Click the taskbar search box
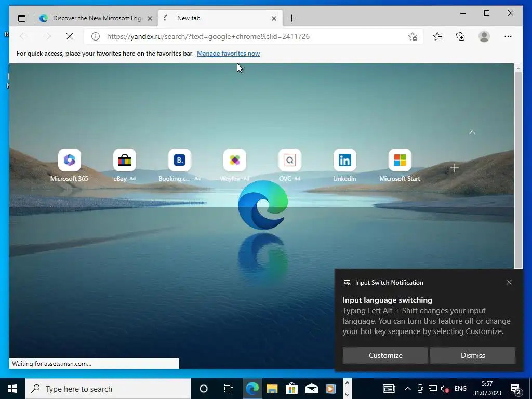532x399 pixels. click(108, 389)
